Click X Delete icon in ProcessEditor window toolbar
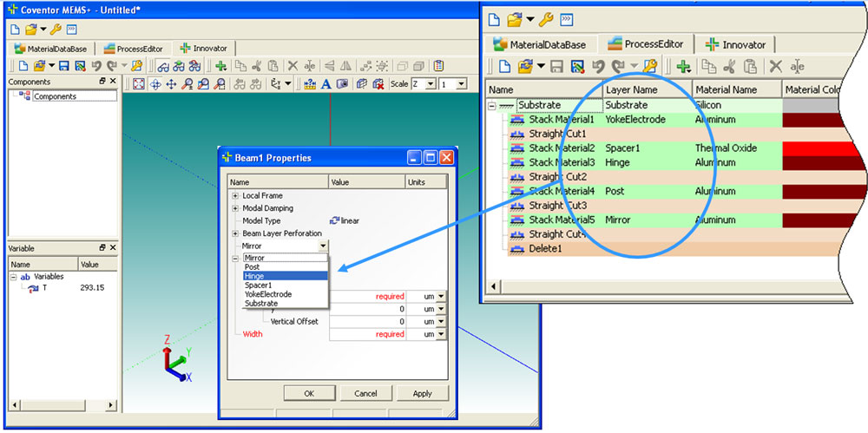 [775, 67]
